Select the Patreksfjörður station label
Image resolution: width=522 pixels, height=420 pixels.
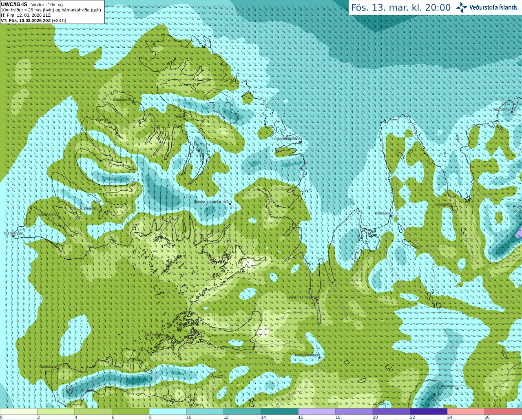click(47, 215)
